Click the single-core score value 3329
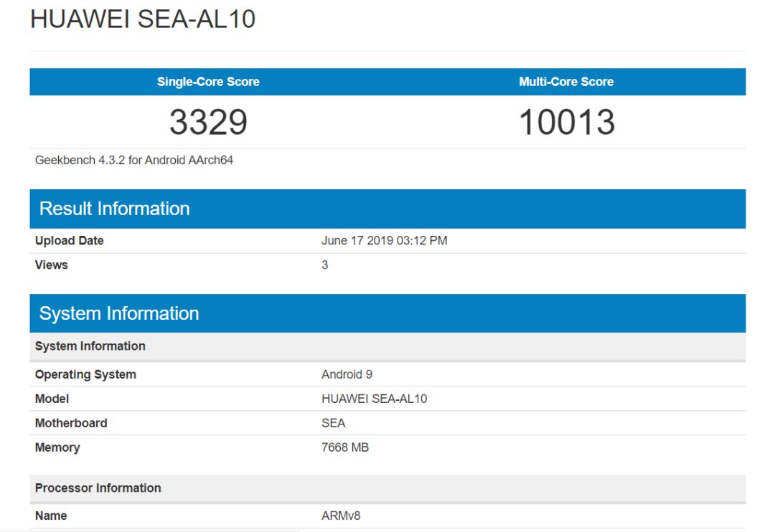The height and width of the screenshot is (532, 775). (208, 122)
